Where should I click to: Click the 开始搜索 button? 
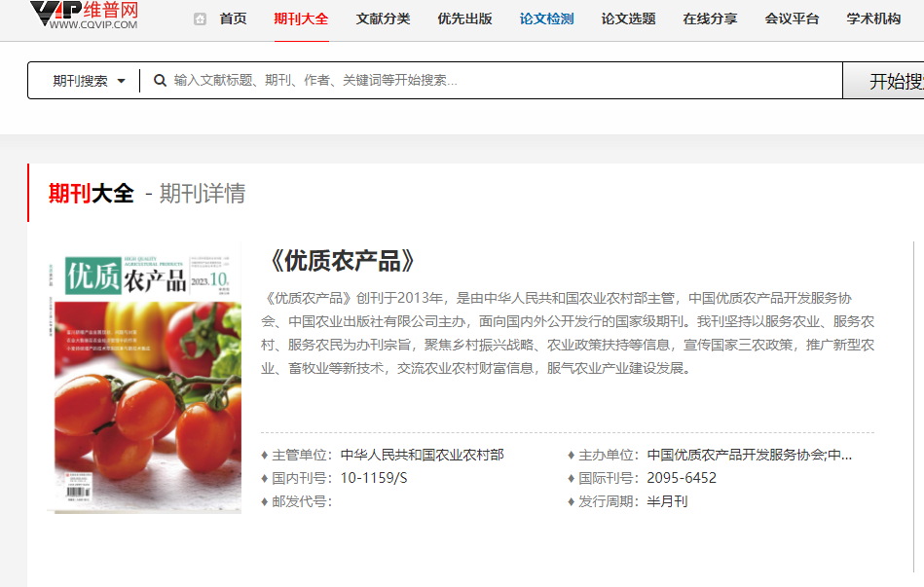[x=883, y=80]
